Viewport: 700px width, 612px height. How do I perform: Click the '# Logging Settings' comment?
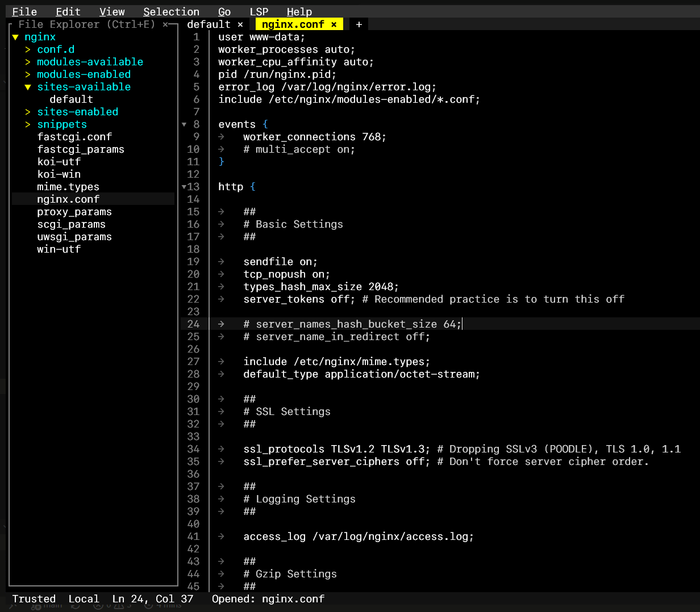pos(299,499)
